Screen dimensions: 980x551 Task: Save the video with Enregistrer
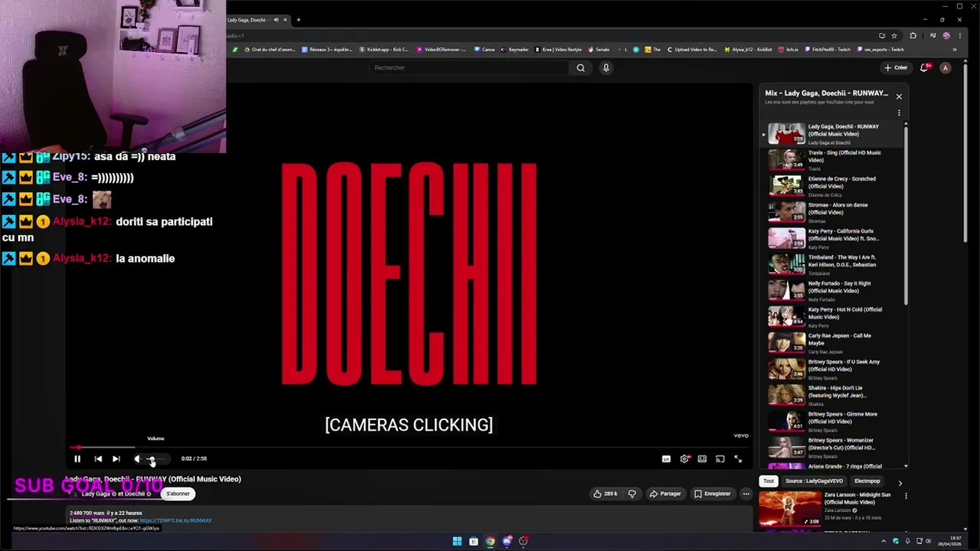click(712, 494)
